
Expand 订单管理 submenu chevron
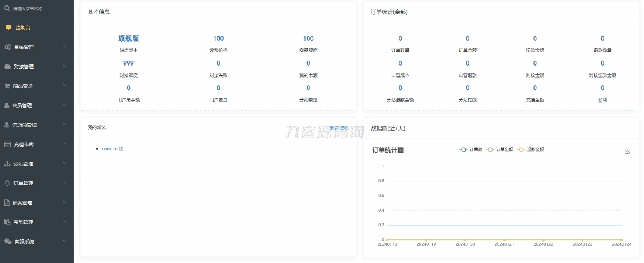pyautogui.click(x=64, y=183)
